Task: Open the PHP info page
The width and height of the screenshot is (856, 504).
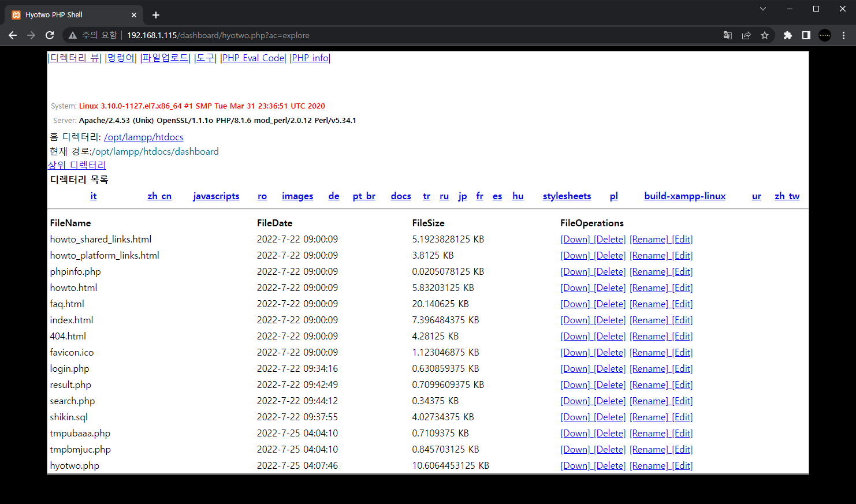Action: (310, 58)
